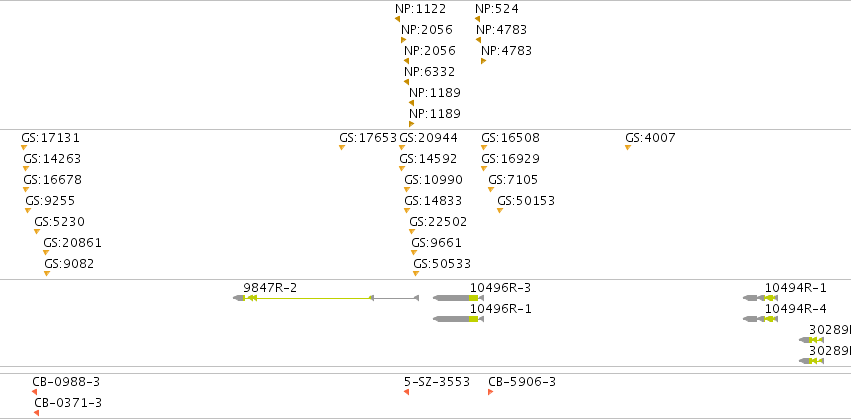Select the NP:524 insertion marker
The width and height of the screenshot is (851, 419).
tap(478, 19)
